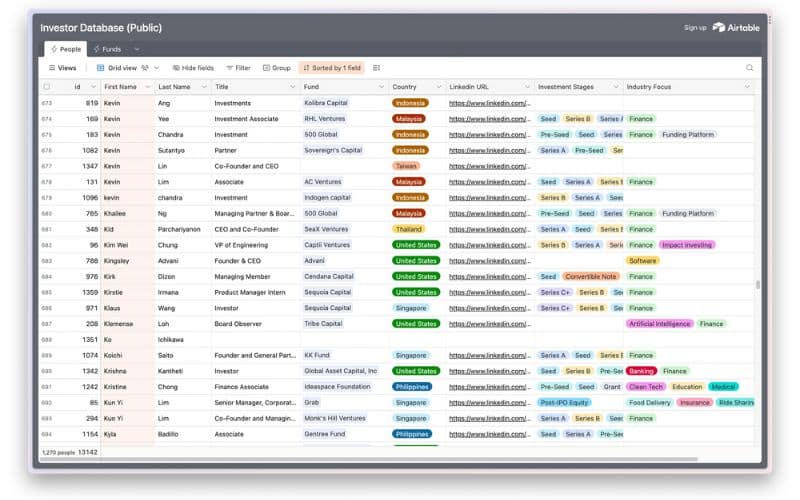Image resolution: width=800 pixels, height=500 pixels.
Task: Click the Tribe Capital fund chip
Action: pos(323,324)
